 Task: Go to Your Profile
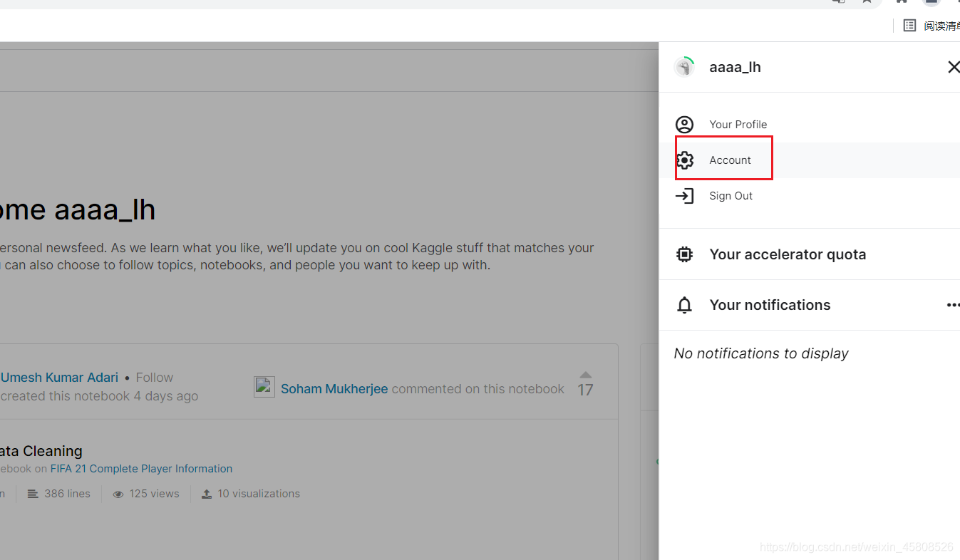point(738,125)
